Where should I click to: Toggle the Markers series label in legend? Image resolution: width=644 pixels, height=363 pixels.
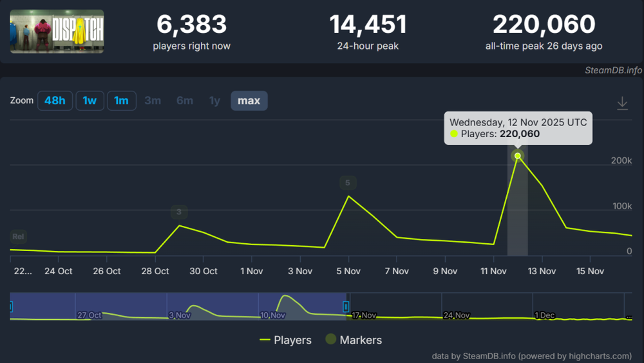(x=361, y=340)
